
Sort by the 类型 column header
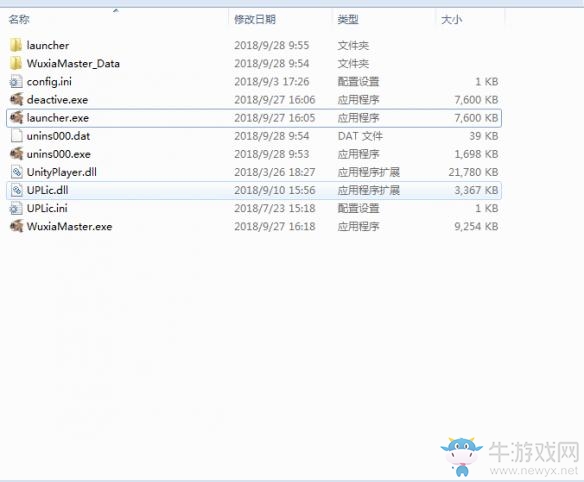[x=348, y=19]
